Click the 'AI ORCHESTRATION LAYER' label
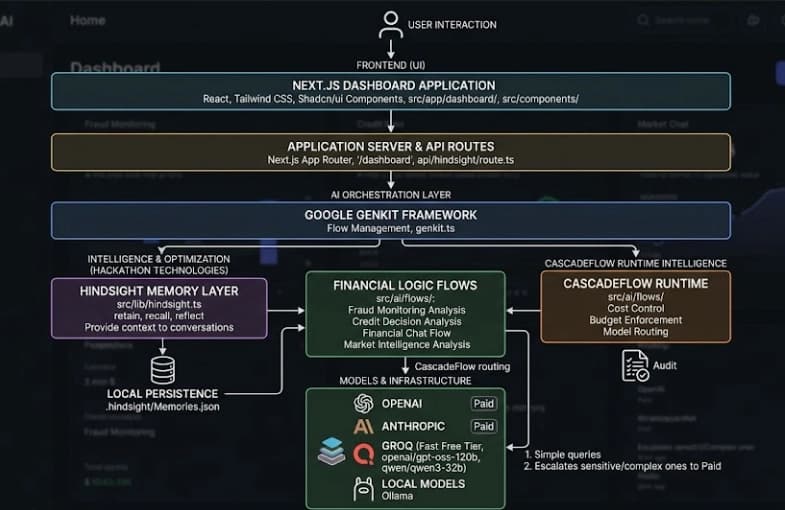Viewport: 785px width, 510px height. (x=390, y=195)
